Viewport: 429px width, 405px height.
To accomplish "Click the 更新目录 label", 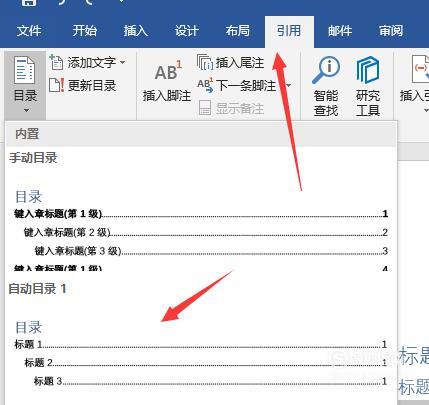I will 92,86.
